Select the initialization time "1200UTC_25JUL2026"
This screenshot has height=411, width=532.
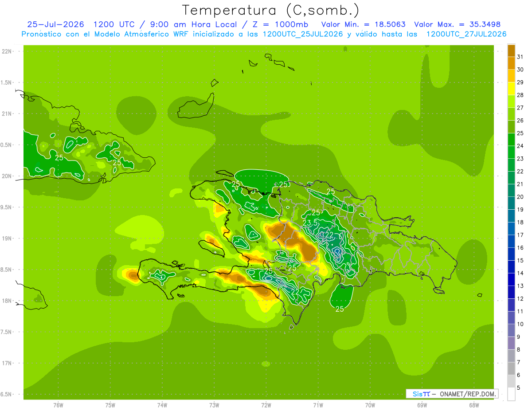(x=303, y=34)
